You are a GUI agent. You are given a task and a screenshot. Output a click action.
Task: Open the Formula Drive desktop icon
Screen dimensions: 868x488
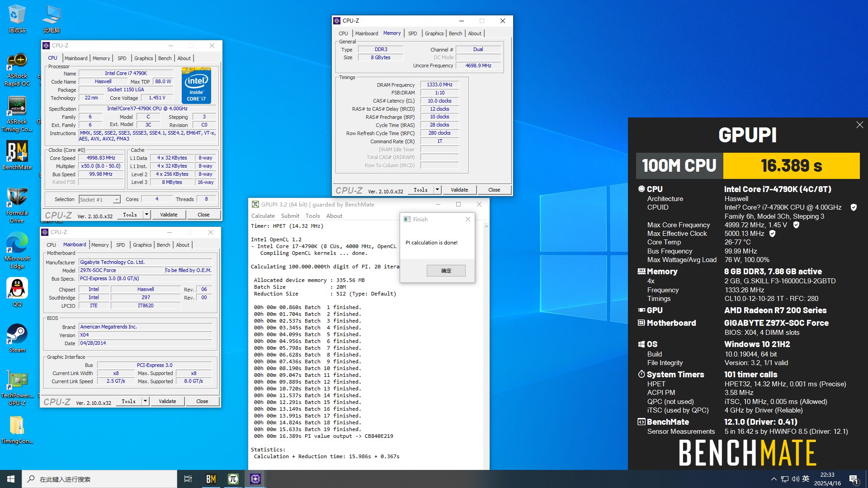coord(17,206)
